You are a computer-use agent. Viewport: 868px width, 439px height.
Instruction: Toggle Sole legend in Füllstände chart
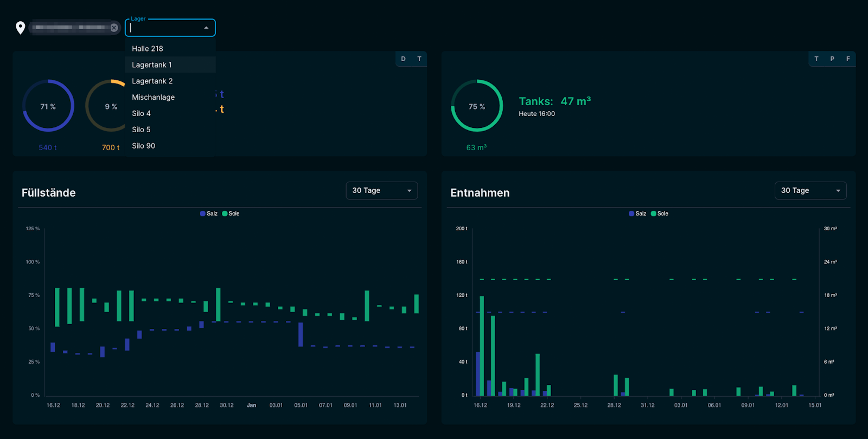(x=231, y=214)
